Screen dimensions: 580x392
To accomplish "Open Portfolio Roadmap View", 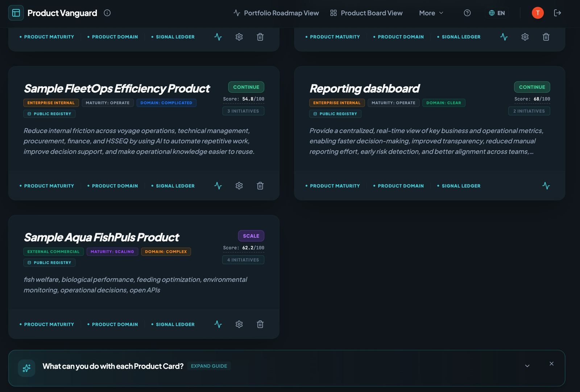I will tap(276, 13).
